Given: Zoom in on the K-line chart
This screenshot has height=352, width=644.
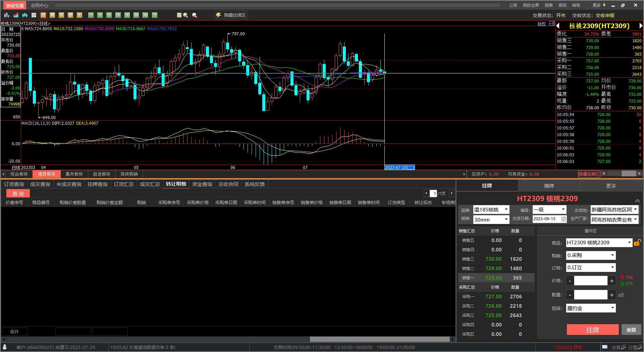Looking at the screenshot, I should 185,15.
